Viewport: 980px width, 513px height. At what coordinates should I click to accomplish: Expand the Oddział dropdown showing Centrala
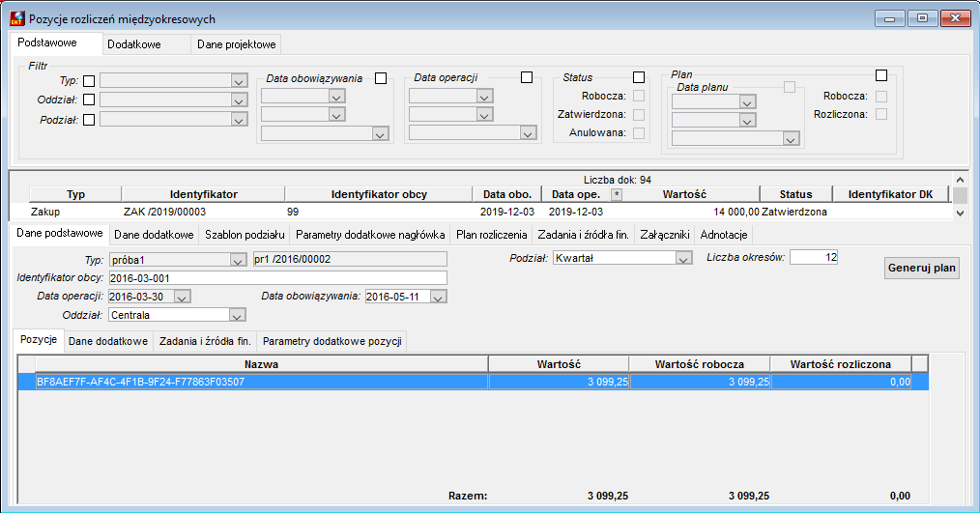coord(237,316)
